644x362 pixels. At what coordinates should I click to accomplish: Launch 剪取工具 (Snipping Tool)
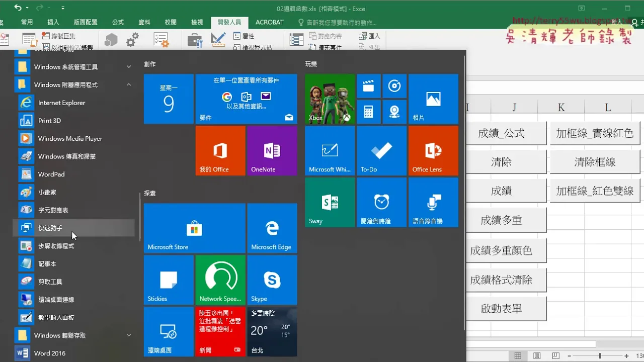pos(74,282)
